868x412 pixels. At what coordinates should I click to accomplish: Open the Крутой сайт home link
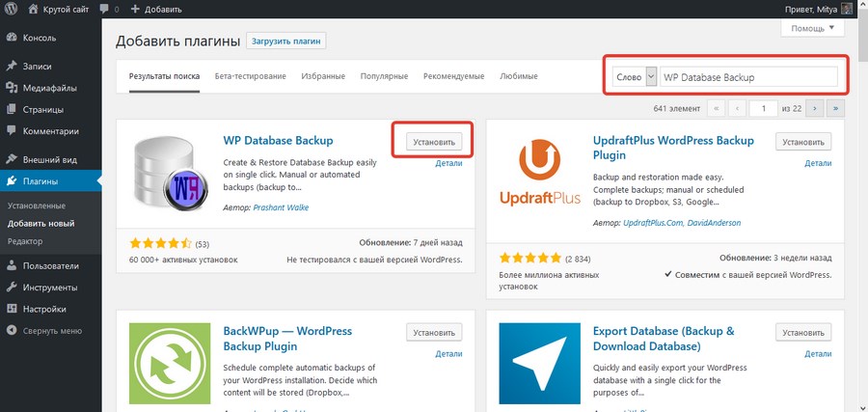tap(59, 9)
